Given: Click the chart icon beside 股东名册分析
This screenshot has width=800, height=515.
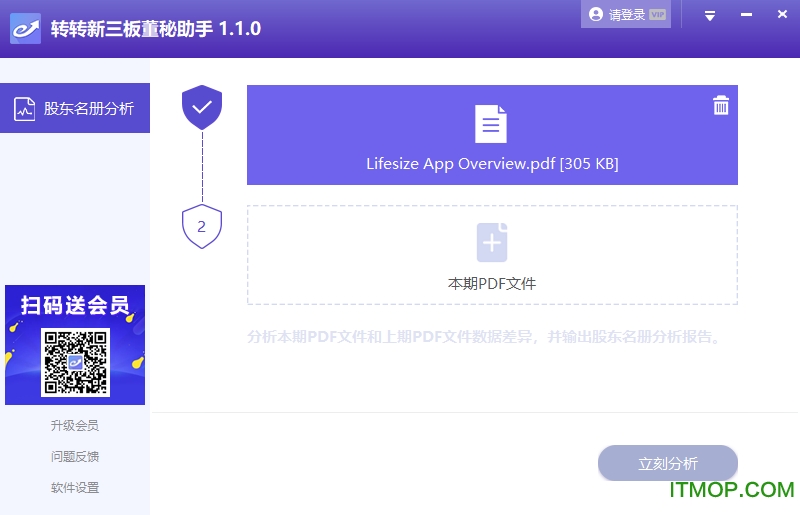Looking at the screenshot, I should click(x=25, y=109).
